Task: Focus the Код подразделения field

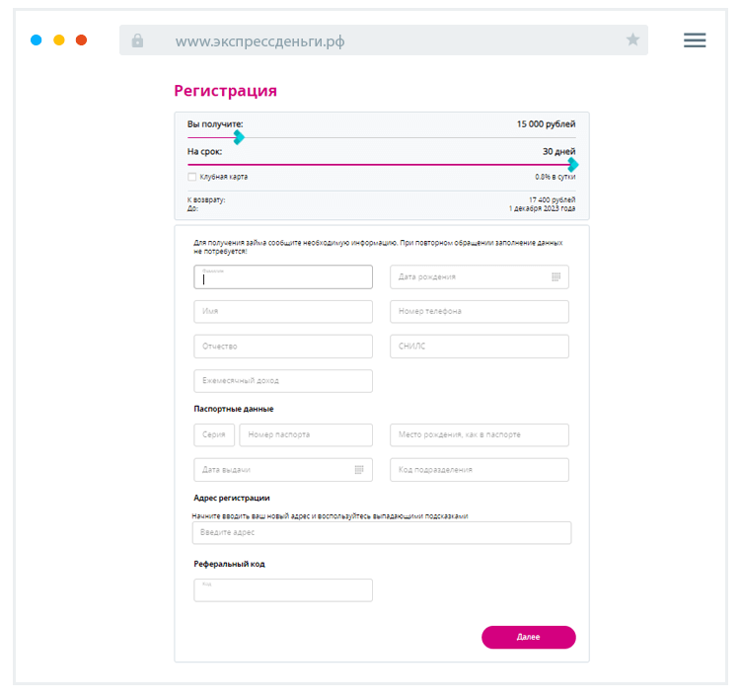Action: click(480, 470)
